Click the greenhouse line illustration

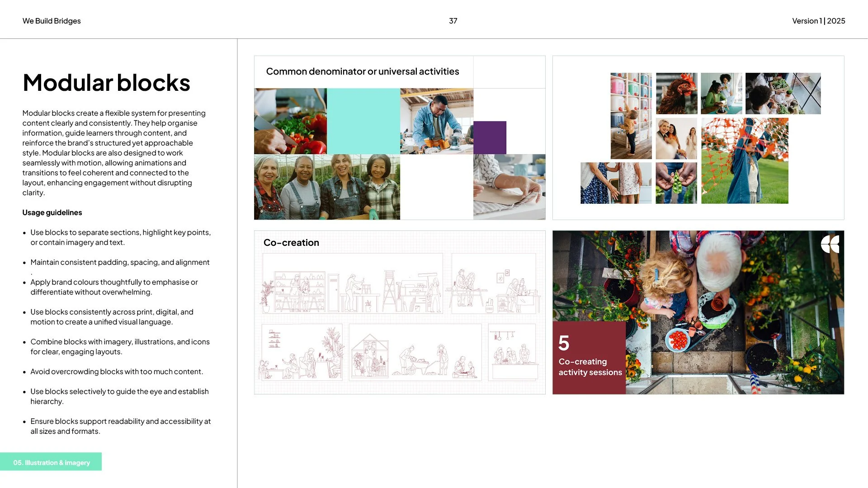(x=370, y=355)
